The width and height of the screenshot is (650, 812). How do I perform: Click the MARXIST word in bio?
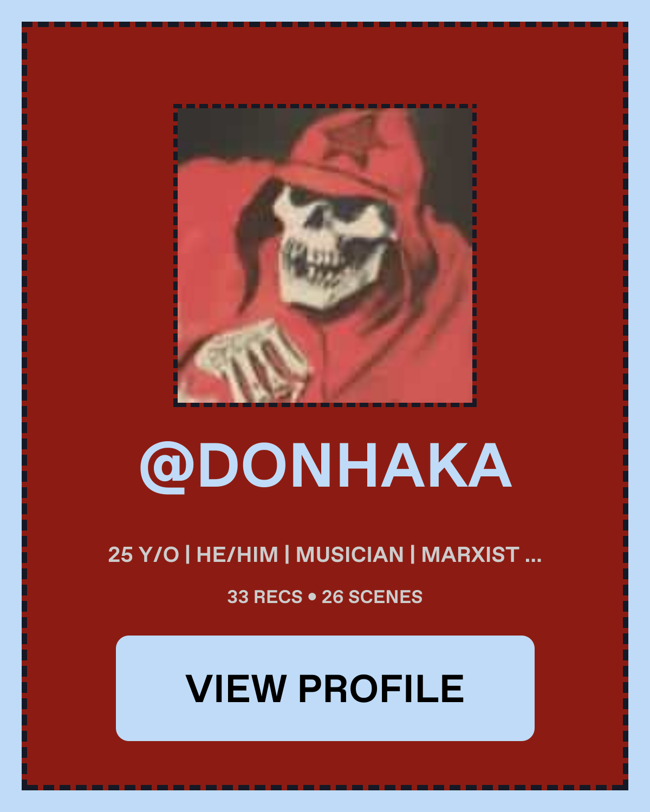(x=471, y=555)
